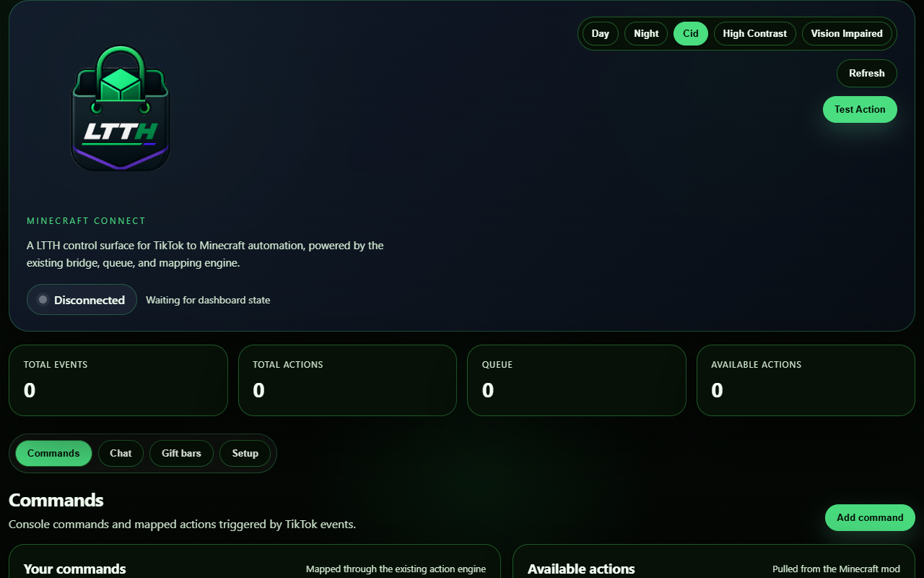The image size is (924, 578).
Task: Click the LTTH shopping bag logo
Action: [x=120, y=108]
